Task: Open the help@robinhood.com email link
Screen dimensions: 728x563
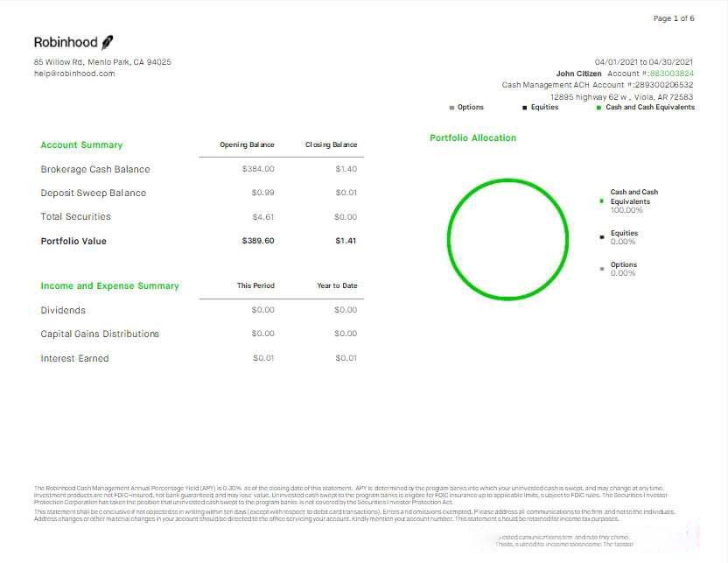Action: (x=74, y=74)
